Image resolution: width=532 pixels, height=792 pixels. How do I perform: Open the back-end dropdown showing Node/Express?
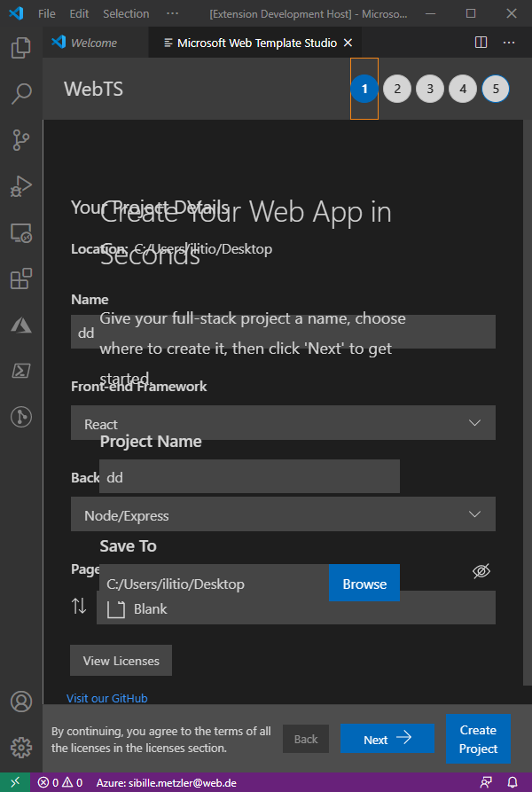click(282, 514)
